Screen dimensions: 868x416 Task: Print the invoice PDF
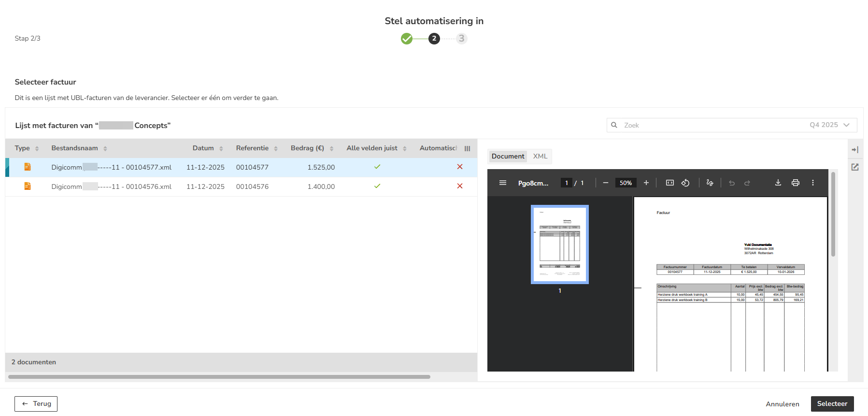796,183
